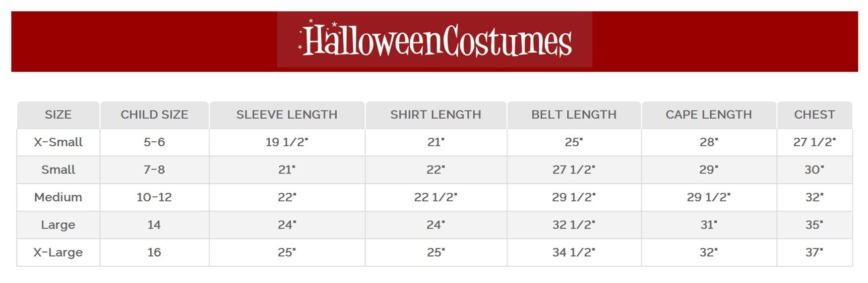The width and height of the screenshot is (868, 283).
Task: Click the SLEEVE LENGTH column header
Action: tap(287, 115)
